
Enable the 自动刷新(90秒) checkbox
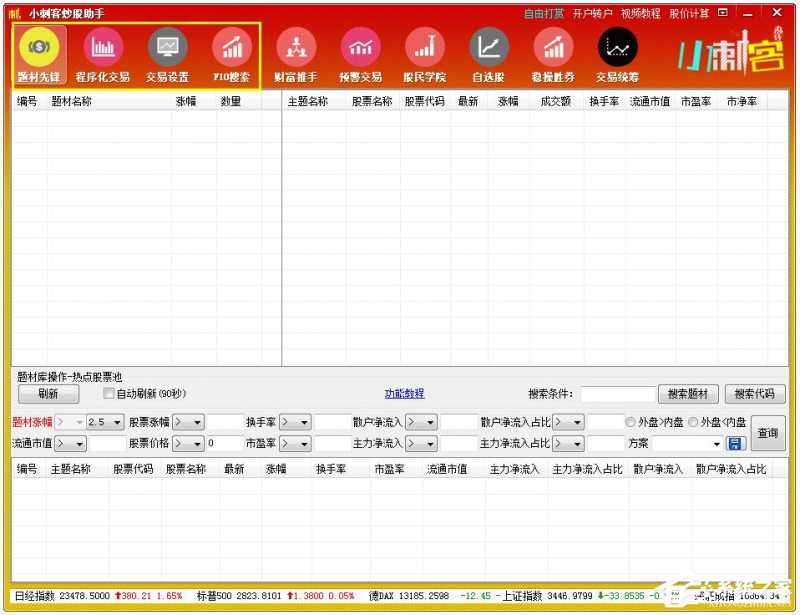pos(109,393)
